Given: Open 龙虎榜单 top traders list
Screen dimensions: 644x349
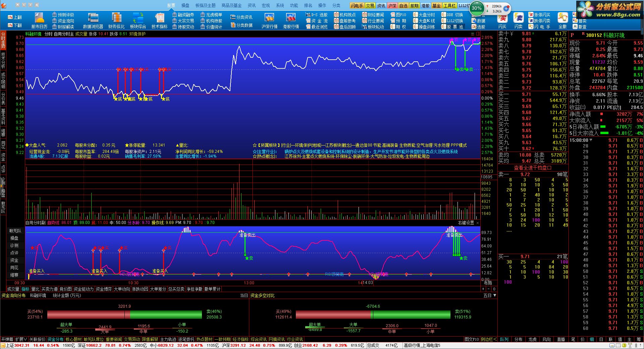Looking at the screenshot, I should (x=211, y=15).
